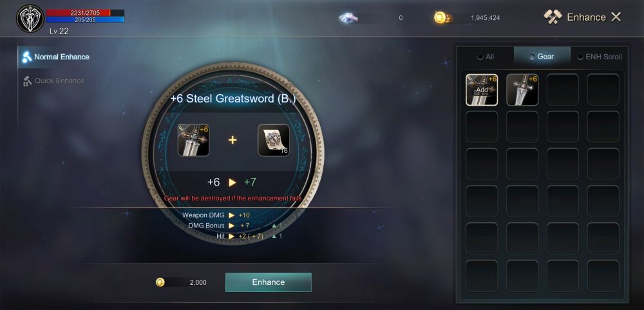
Task: Click the diamond currency icon
Action: click(348, 17)
